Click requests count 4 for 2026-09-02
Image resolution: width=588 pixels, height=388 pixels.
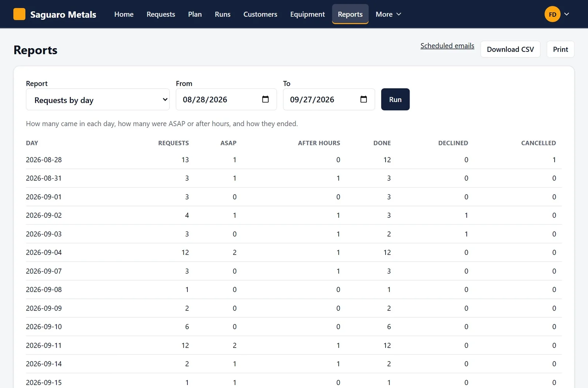tap(187, 216)
